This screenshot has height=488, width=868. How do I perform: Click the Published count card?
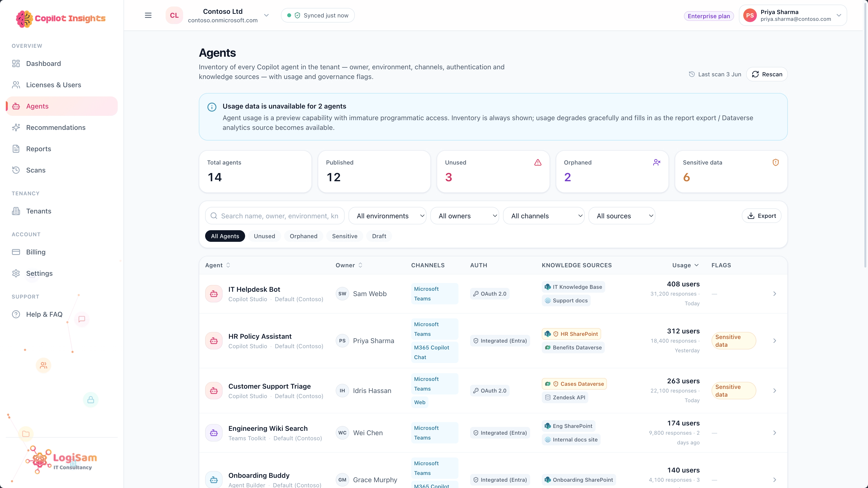pos(374,172)
